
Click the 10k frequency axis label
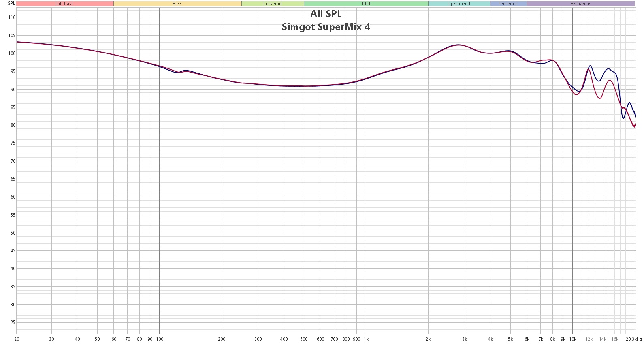click(573, 339)
